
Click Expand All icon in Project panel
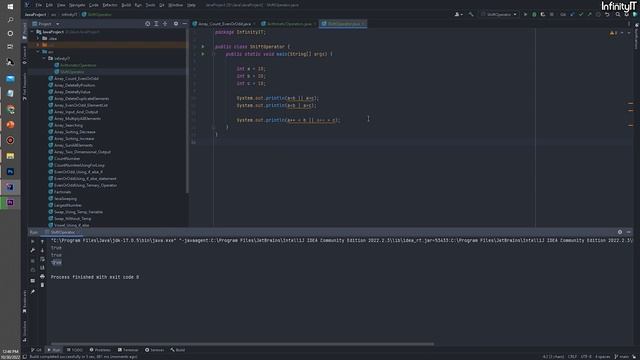156,24
